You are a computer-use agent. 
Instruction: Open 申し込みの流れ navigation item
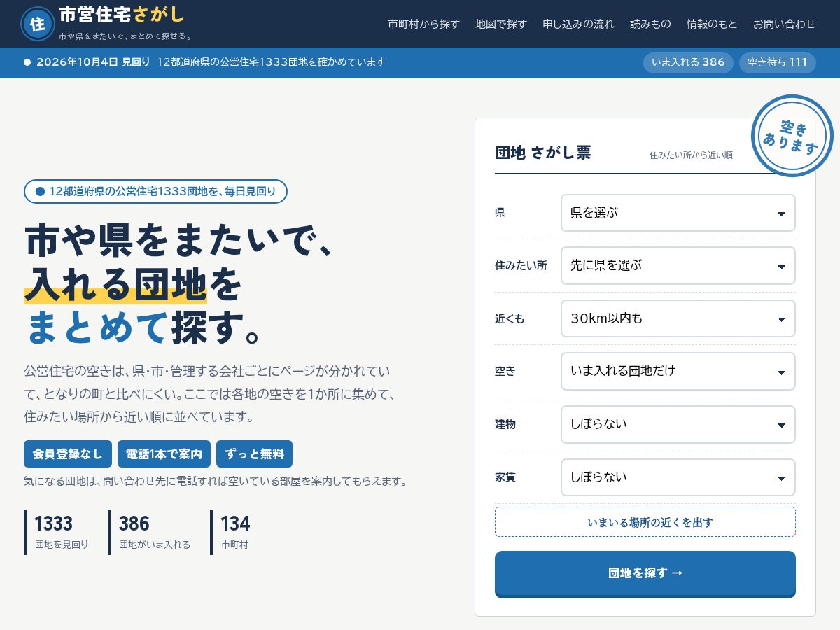[578, 24]
